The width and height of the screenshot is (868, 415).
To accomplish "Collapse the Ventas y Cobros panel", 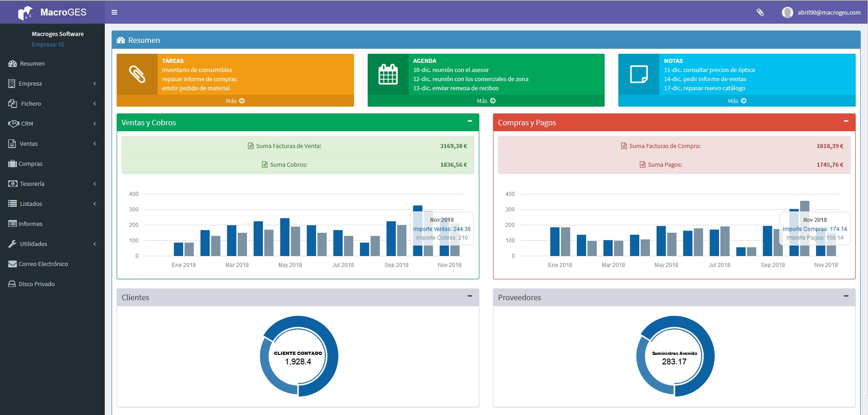I will coord(470,121).
